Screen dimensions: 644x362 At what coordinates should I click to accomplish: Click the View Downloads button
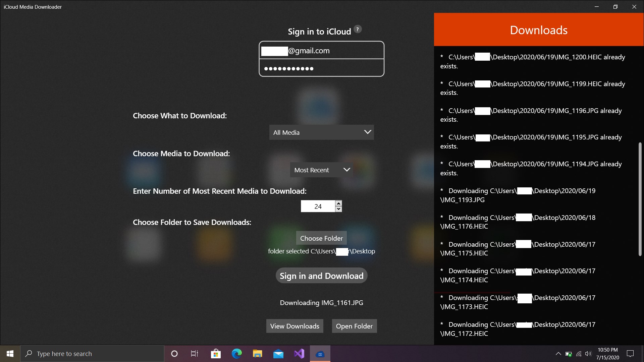(x=294, y=326)
